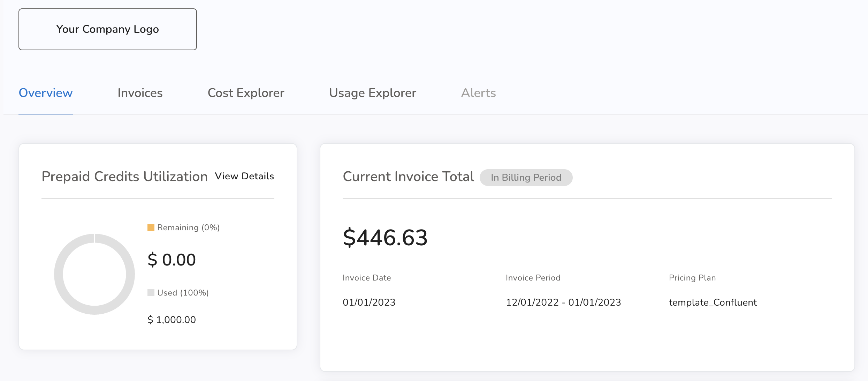Click the gray Used legend swatch
This screenshot has width=868, height=381.
151,293
